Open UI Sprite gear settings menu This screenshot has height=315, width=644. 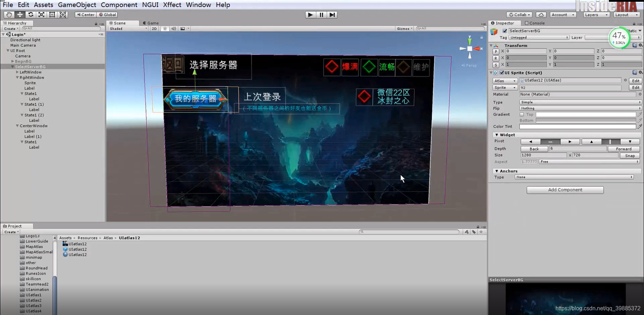[640, 72]
